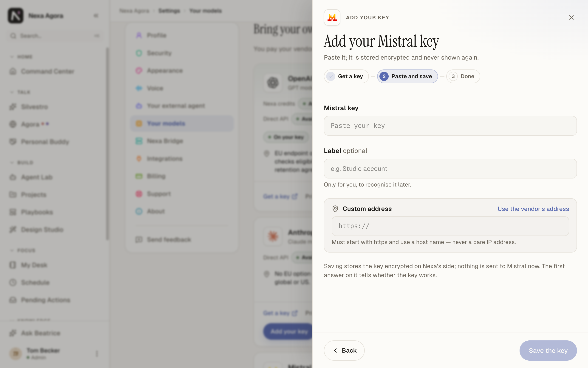Open Nexa Bridge settings

(x=182, y=141)
